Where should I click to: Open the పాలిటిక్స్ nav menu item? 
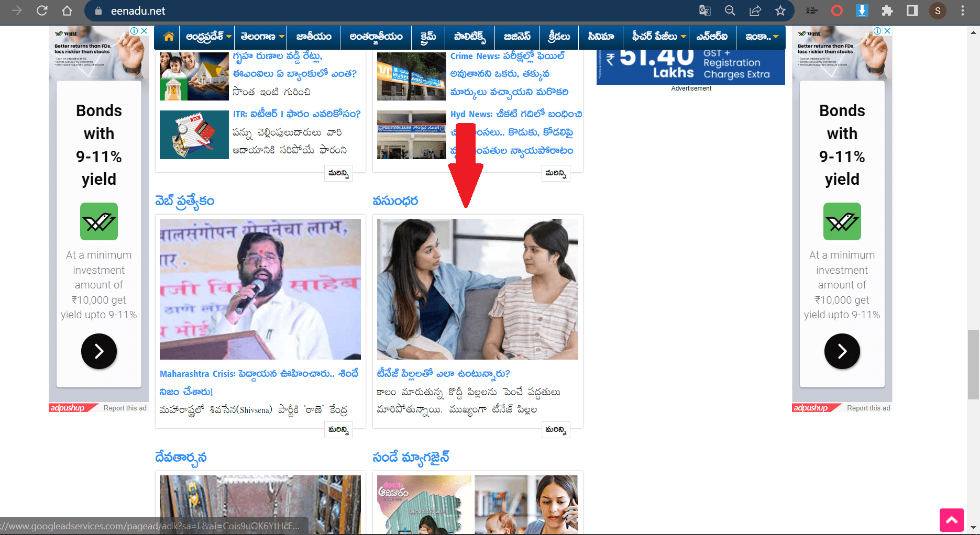click(x=470, y=37)
